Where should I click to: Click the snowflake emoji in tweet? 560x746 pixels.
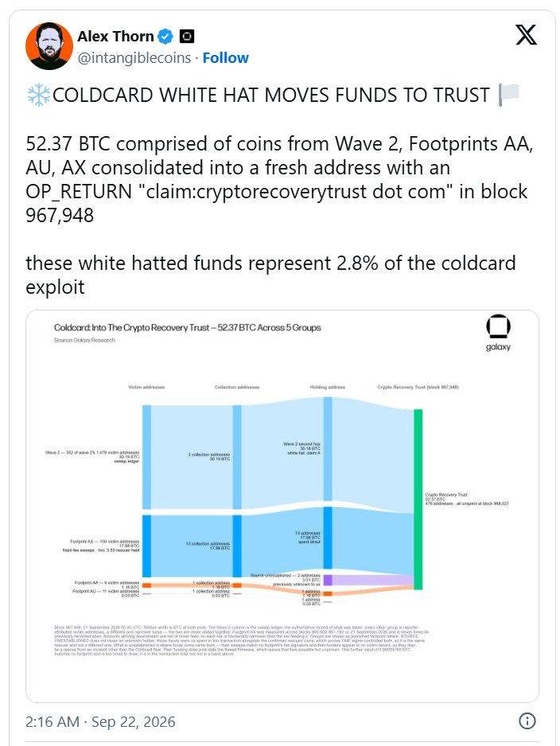[x=38, y=96]
